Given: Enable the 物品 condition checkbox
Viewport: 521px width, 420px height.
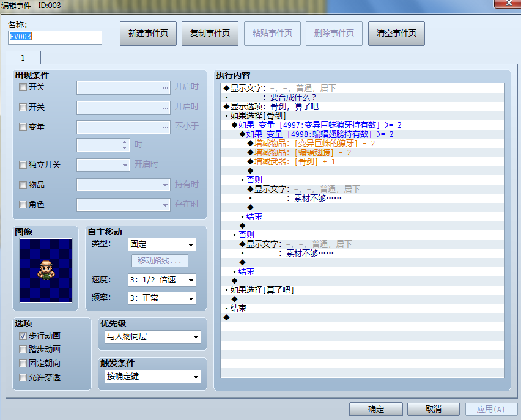Looking at the screenshot, I should coord(23,185).
